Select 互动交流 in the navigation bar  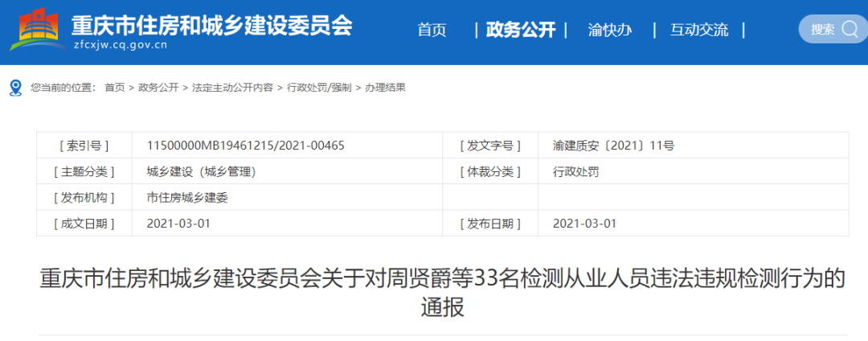point(699,30)
